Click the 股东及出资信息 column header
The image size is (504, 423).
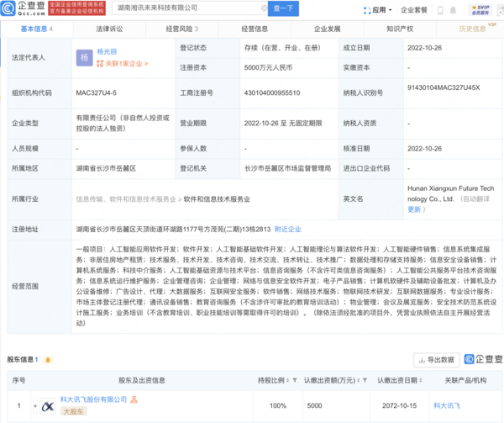pyautogui.click(x=142, y=381)
